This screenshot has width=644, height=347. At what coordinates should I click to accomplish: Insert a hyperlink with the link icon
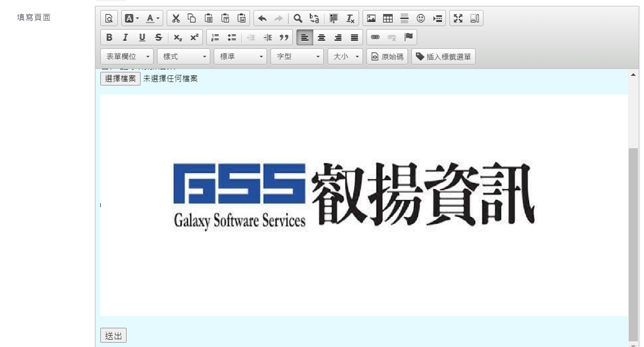(375, 37)
